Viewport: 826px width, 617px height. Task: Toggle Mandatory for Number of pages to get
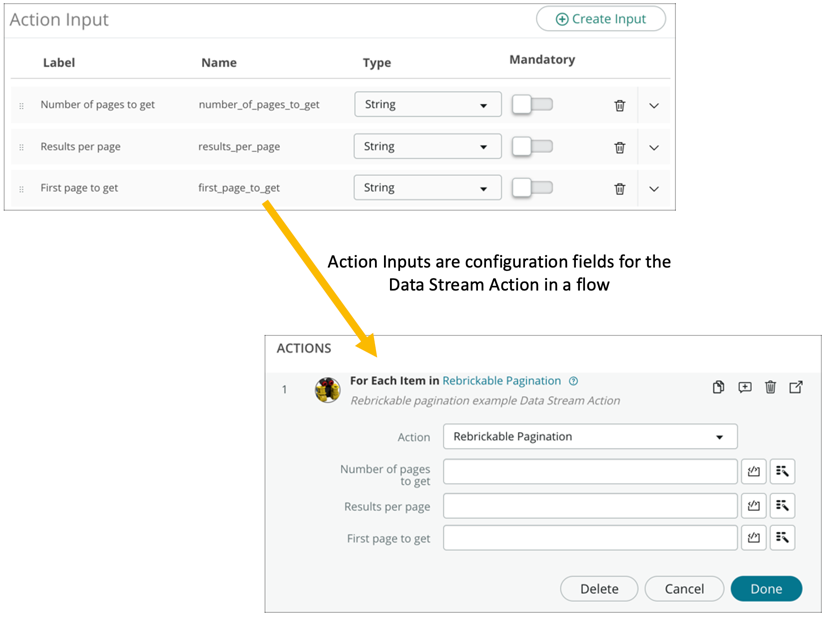(x=532, y=104)
